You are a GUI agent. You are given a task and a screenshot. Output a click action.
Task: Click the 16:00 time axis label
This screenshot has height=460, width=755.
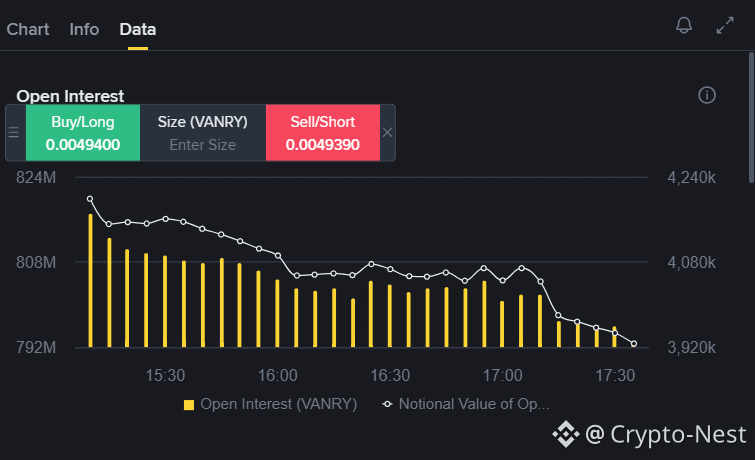click(277, 375)
